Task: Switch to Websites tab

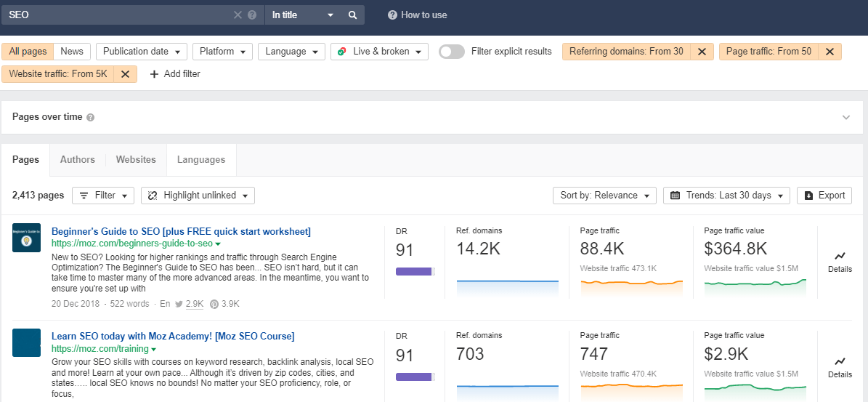Action: click(136, 159)
